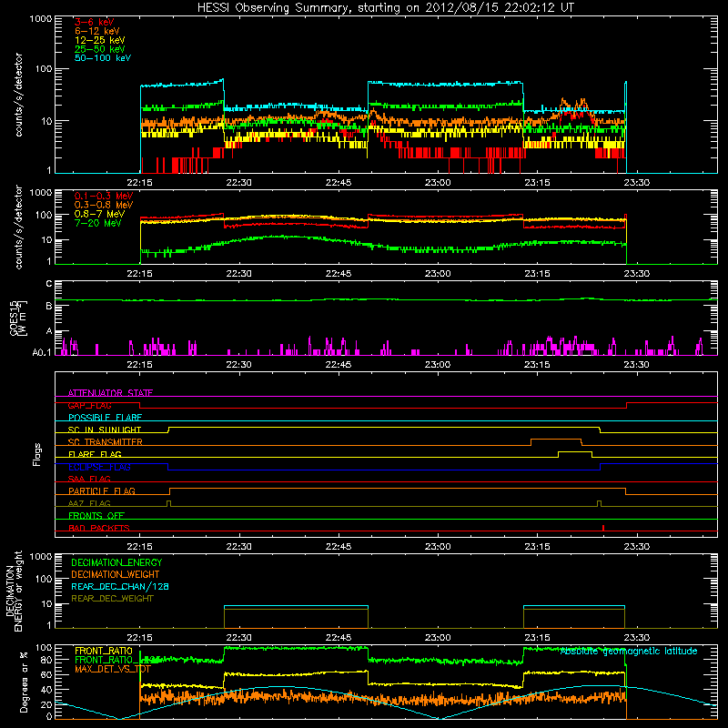728x728 pixels.
Task: Click the A0.1 tick label on the GOES axis
Action: tap(42, 353)
